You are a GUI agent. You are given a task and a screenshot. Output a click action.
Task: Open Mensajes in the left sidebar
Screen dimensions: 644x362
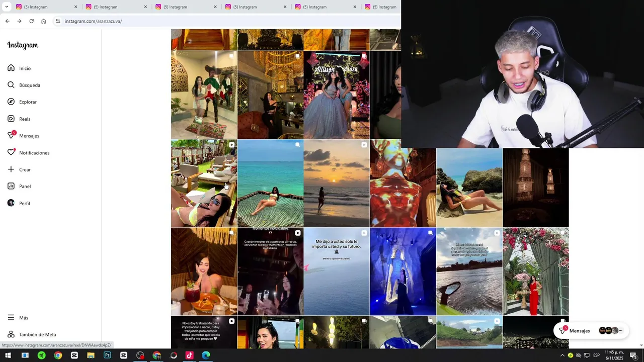[23, 136]
